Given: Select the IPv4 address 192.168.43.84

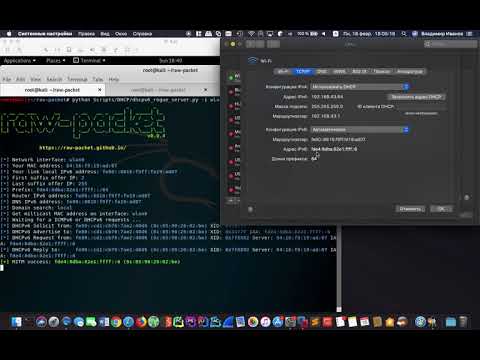Looking at the screenshot, I should pos(327,97).
